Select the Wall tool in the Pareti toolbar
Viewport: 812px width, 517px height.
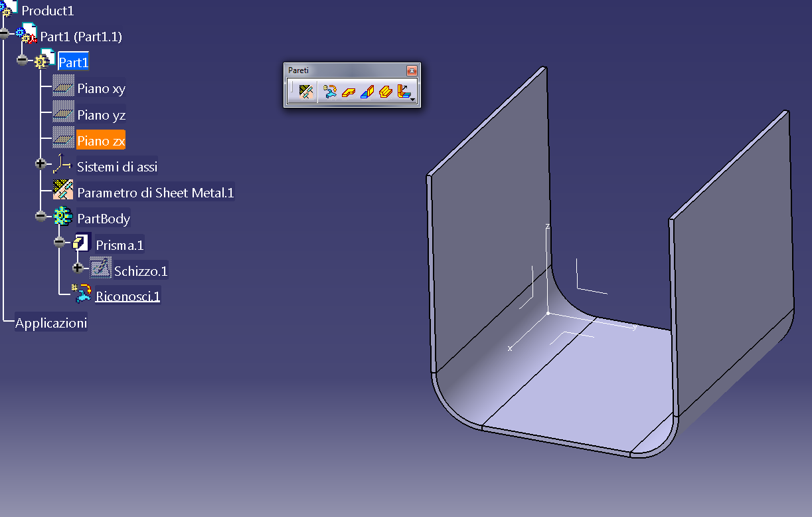(349, 92)
